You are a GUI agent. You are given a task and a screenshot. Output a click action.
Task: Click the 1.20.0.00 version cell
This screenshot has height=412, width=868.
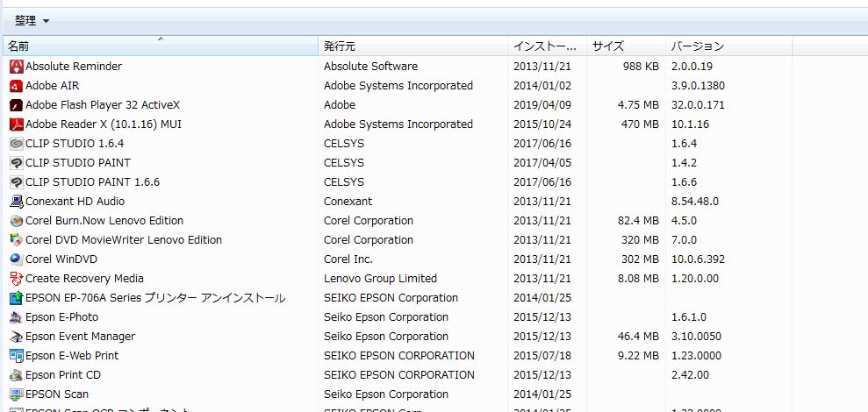[695, 279]
